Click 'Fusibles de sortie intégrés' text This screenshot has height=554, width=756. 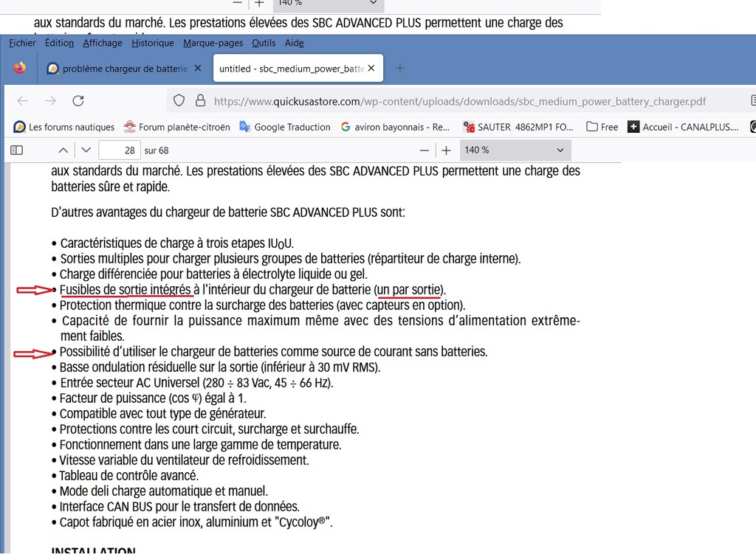tap(126, 289)
